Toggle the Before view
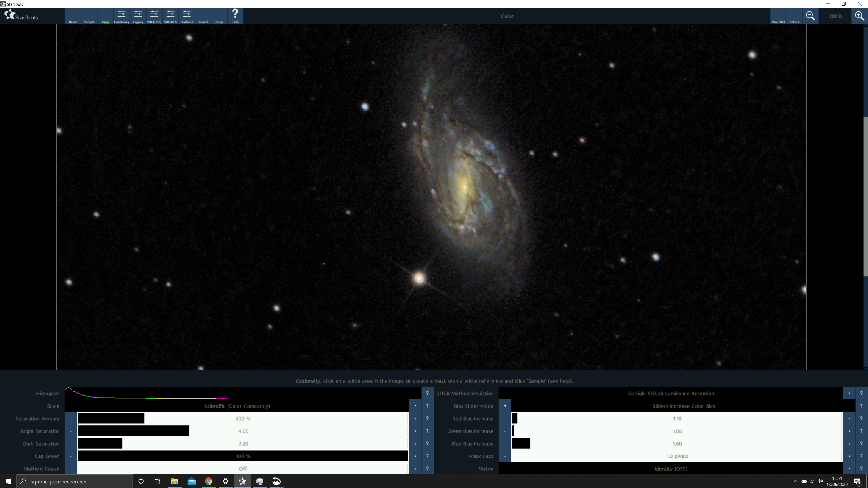The width and height of the screenshot is (868, 488). point(794,16)
